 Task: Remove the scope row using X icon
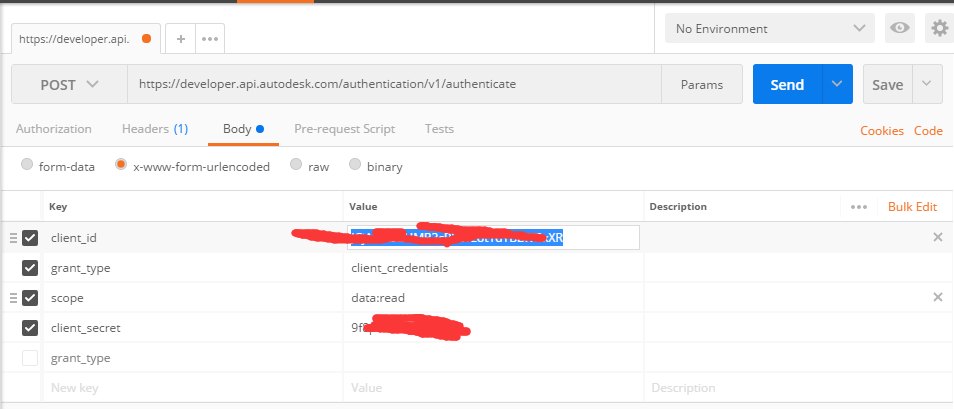[x=938, y=297]
